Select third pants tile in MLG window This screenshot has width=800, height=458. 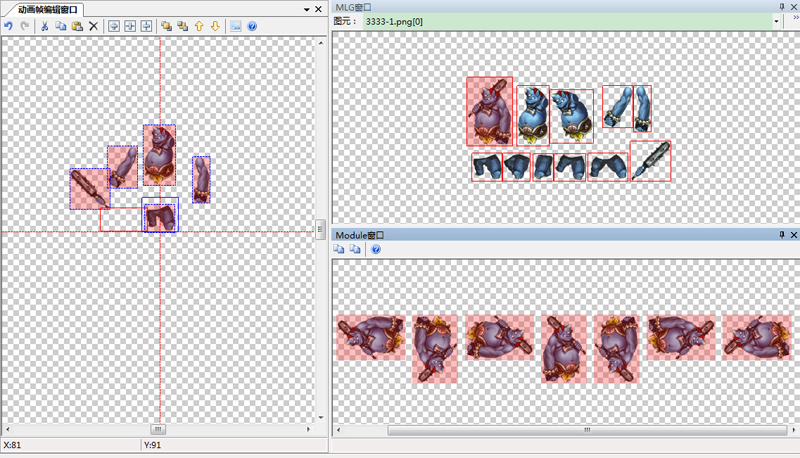click(x=543, y=167)
